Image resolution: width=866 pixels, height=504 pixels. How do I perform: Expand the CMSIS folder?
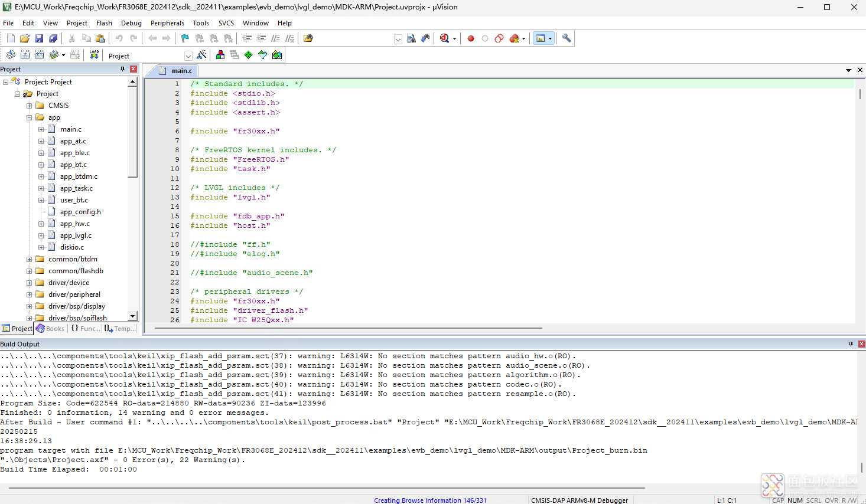[x=29, y=106]
